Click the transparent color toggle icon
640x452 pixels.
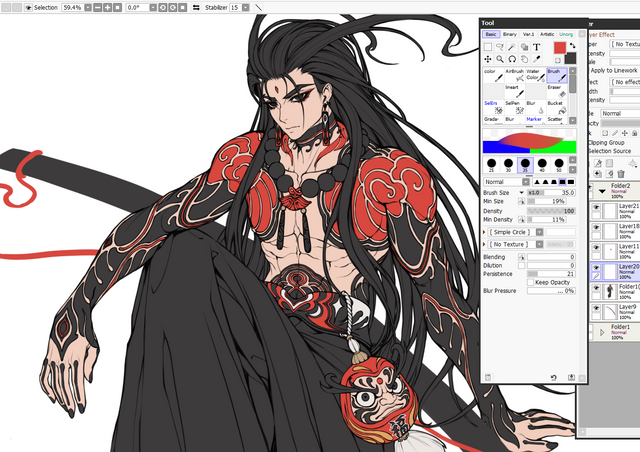558,60
